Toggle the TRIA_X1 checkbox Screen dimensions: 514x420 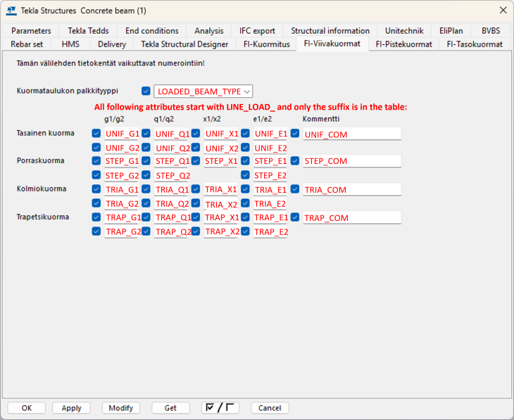coord(196,189)
